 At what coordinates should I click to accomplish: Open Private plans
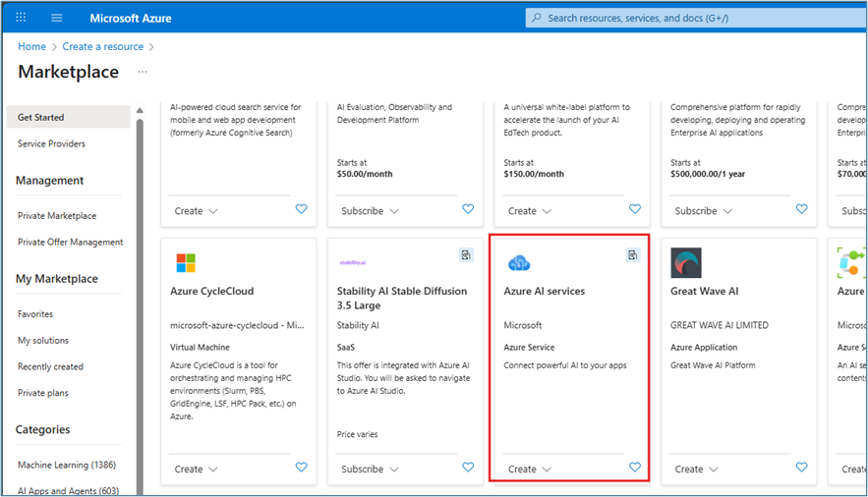pos(43,393)
